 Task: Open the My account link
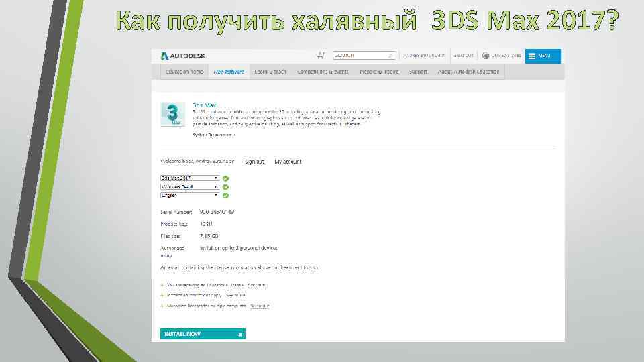click(x=288, y=162)
